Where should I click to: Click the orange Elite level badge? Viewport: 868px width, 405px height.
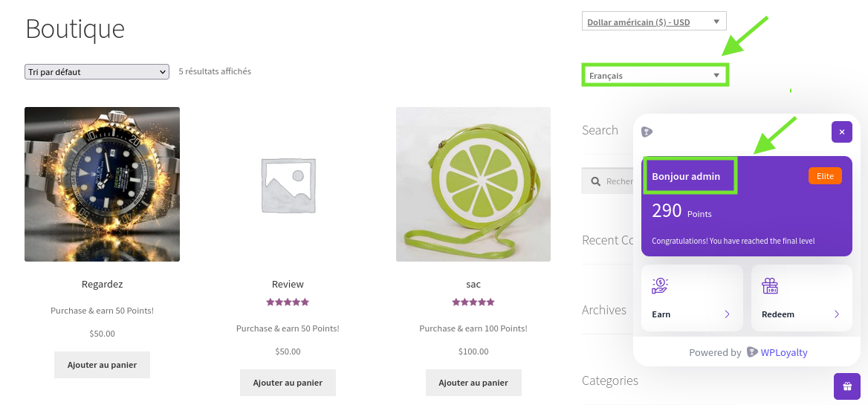825,176
